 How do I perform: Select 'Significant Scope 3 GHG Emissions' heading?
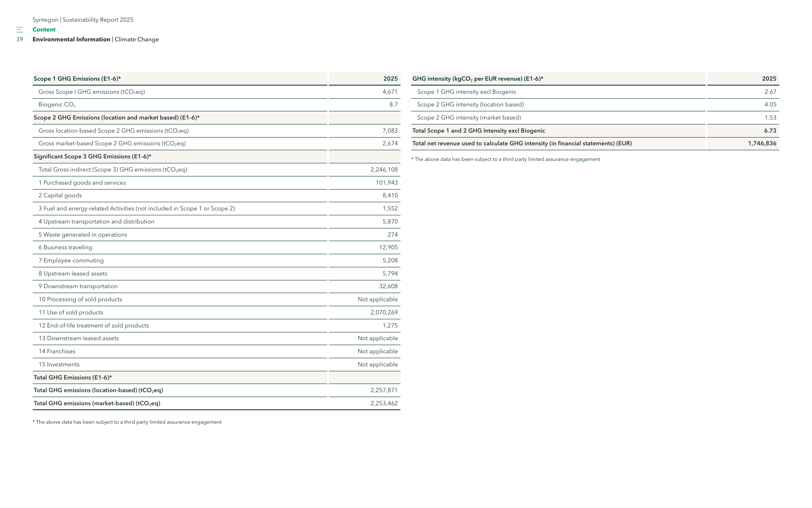point(92,156)
